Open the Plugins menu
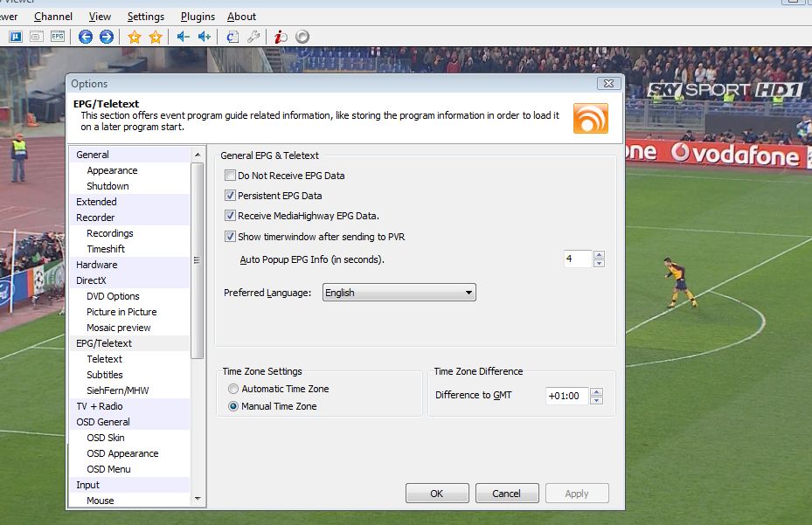 [x=198, y=17]
